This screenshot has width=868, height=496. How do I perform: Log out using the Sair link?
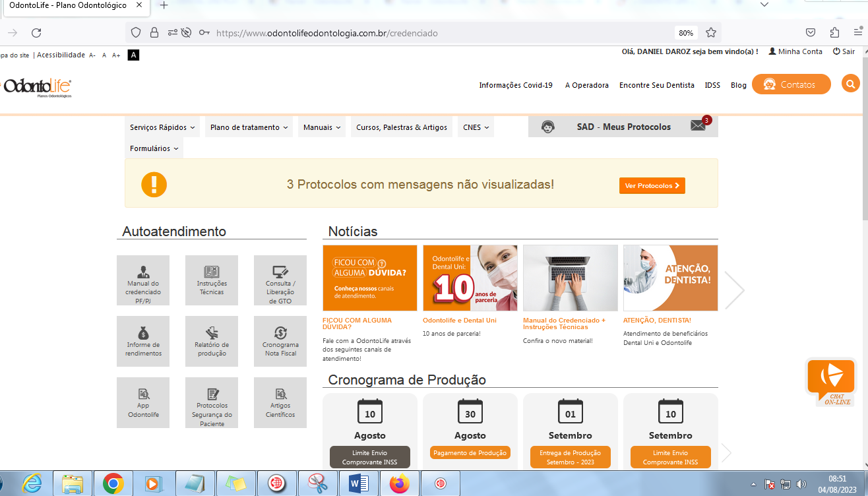pyautogui.click(x=844, y=51)
